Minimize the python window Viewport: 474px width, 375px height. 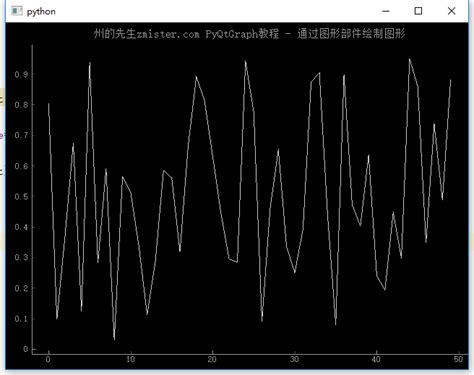click(x=386, y=11)
